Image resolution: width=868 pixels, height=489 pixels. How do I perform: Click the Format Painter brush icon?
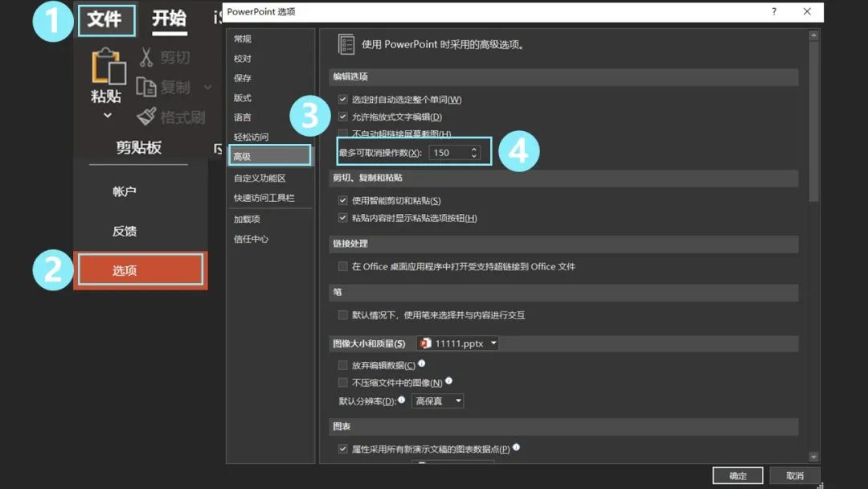[147, 117]
